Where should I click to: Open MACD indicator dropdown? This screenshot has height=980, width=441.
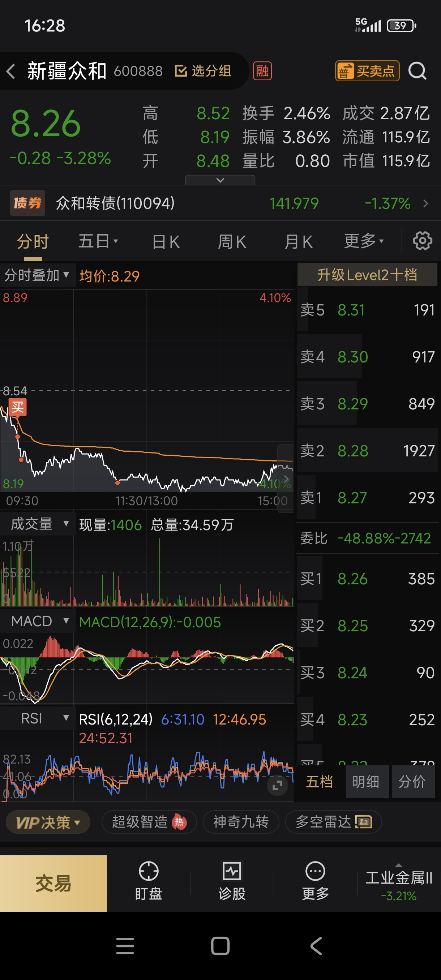pos(38,621)
